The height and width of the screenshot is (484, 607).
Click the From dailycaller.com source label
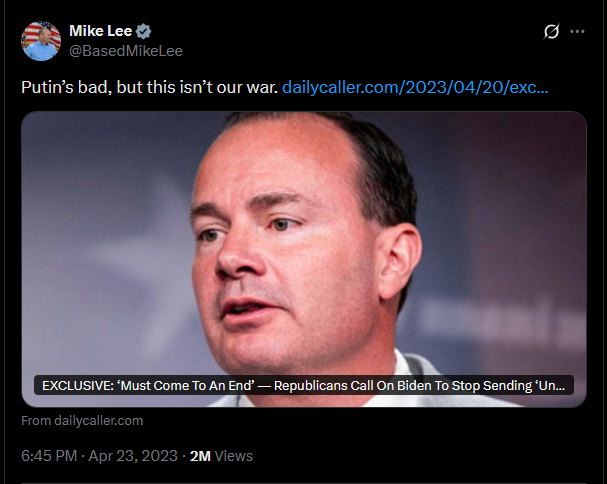82,420
